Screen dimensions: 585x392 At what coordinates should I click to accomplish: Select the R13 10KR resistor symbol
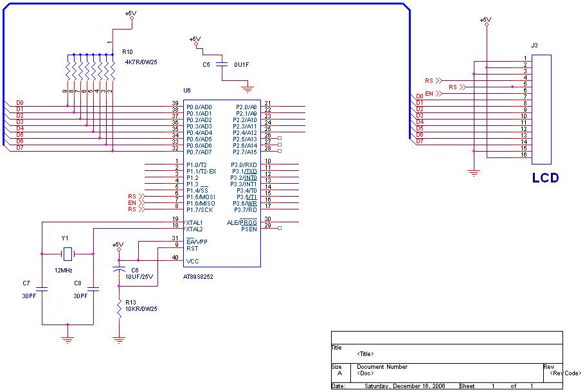click(119, 309)
